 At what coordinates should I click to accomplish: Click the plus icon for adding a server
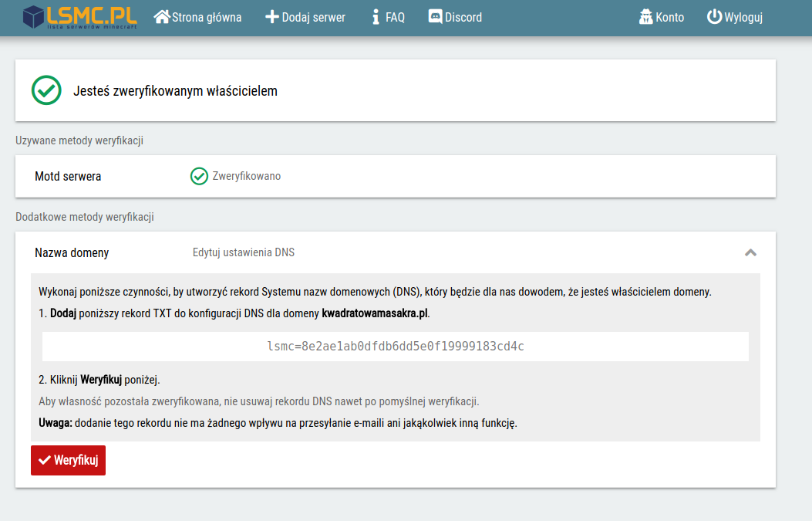271,17
